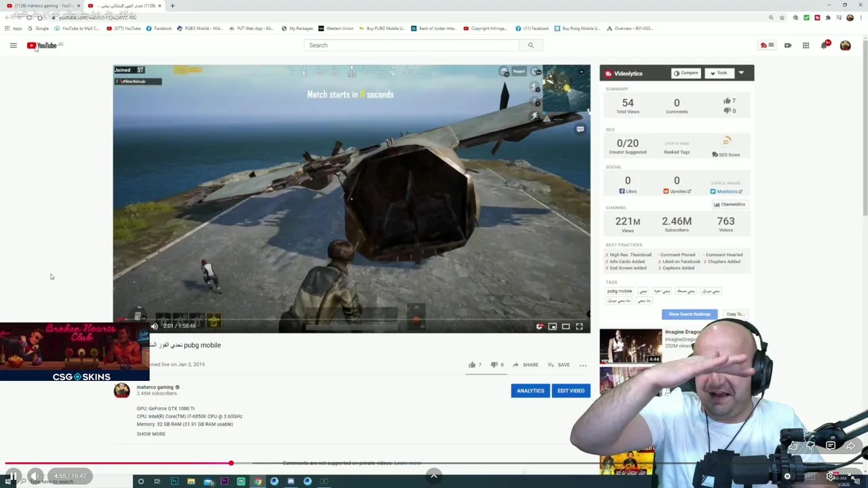Open the YouTube apps grid
Viewport: 868px width, 488px height.
[x=806, y=45]
